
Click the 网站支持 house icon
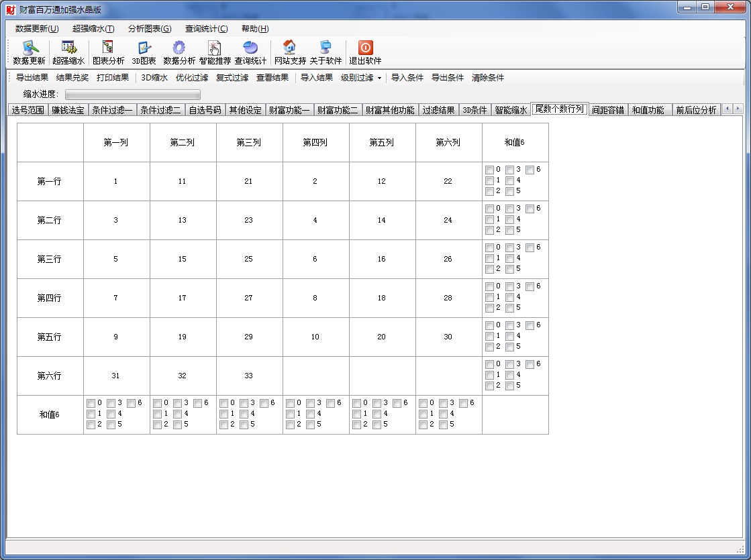tap(289, 48)
